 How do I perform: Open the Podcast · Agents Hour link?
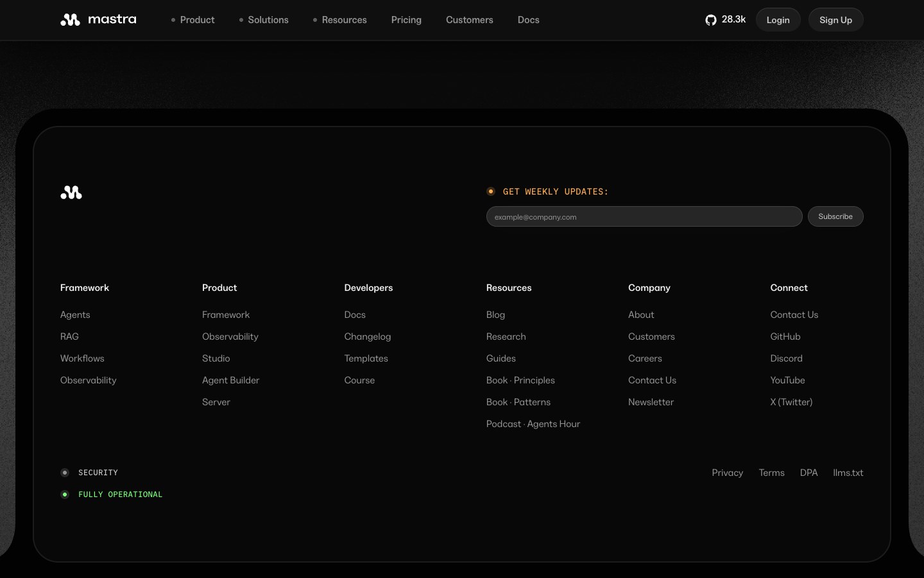[x=533, y=424]
